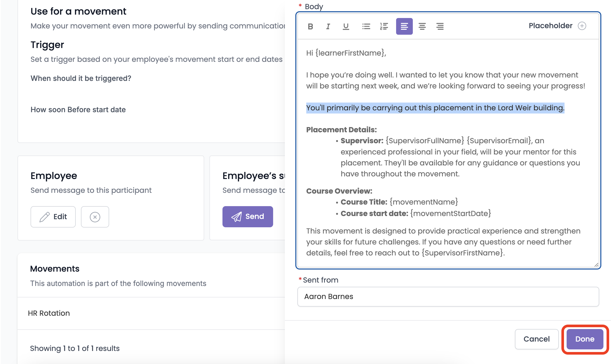
Task: Select left text alignment
Action: click(404, 26)
